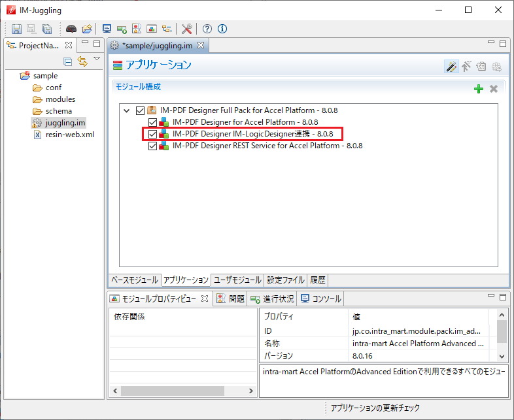
Task: Click the module properties toolbar icon
Action: click(x=152, y=29)
